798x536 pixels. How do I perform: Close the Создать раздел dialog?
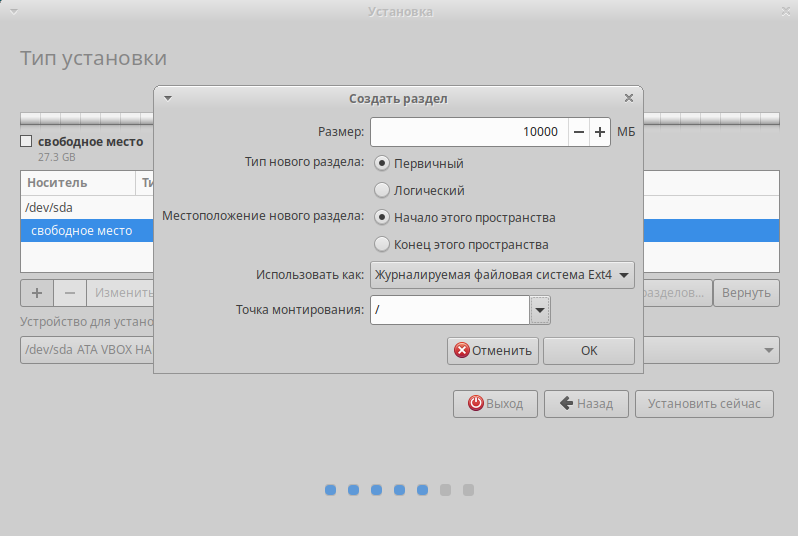tap(629, 98)
